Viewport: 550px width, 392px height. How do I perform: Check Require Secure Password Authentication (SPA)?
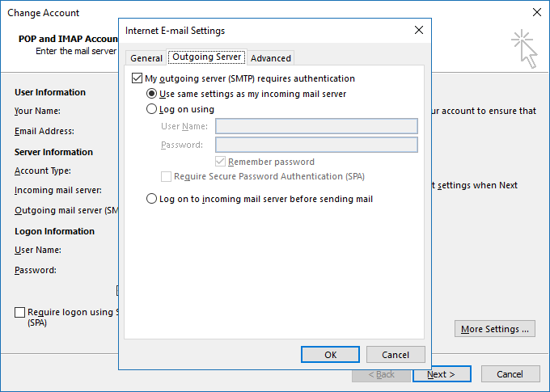(166, 176)
